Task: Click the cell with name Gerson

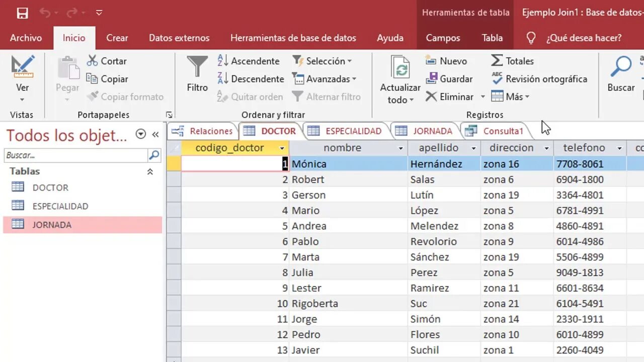Action: point(348,195)
